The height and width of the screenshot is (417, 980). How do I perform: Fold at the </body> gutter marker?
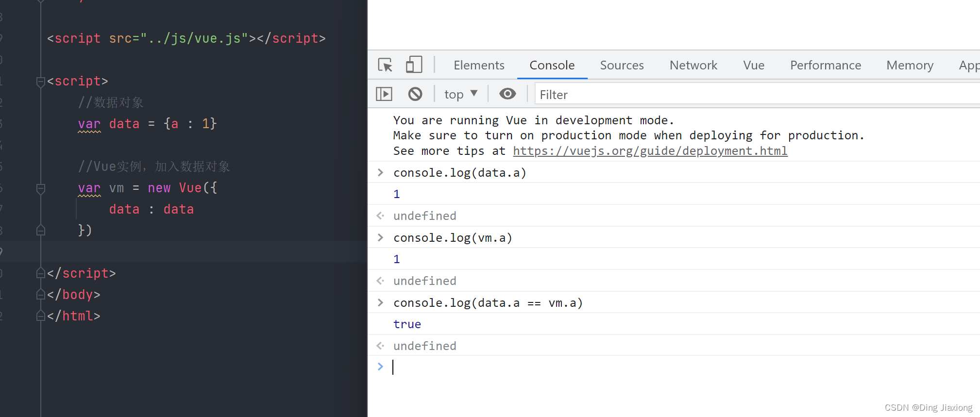pyautogui.click(x=41, y=295)
